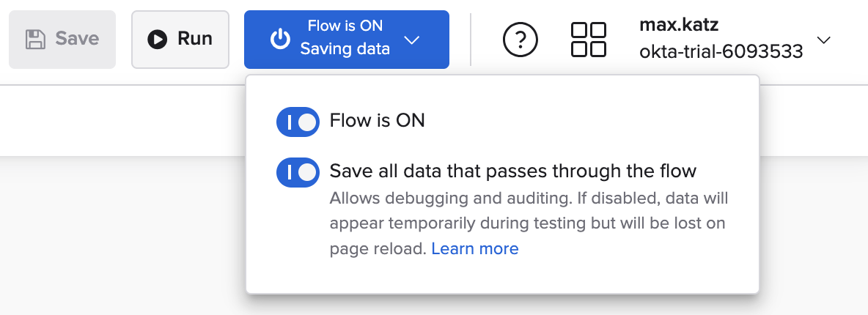Viewport: 868px width, 315px height.
Task: Click the floppy disk Save icon
Action: (35, 40)
